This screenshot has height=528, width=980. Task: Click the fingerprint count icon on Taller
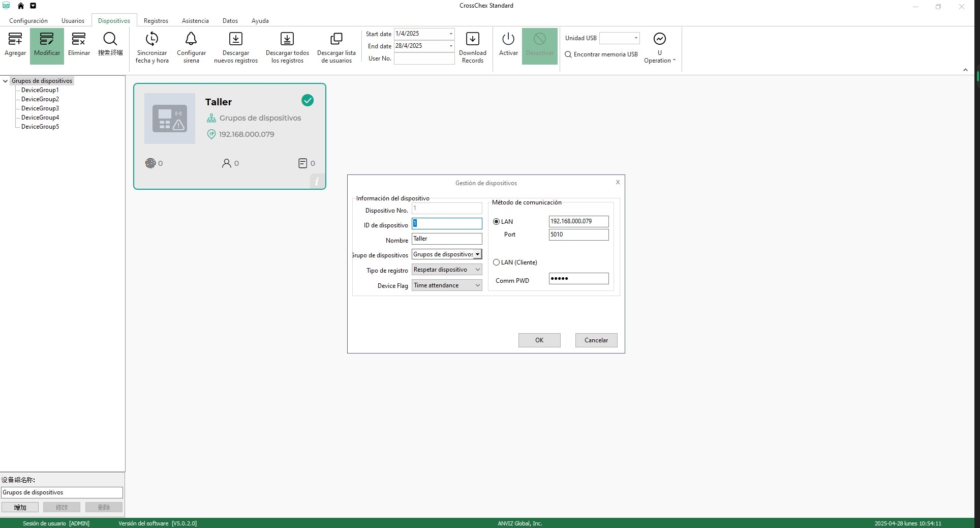[150, 163]
